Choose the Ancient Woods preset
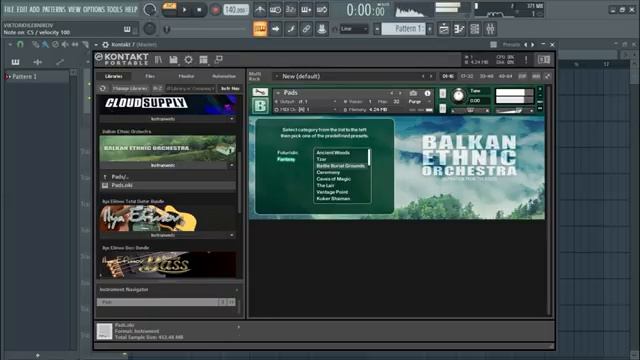 [333, 153]
